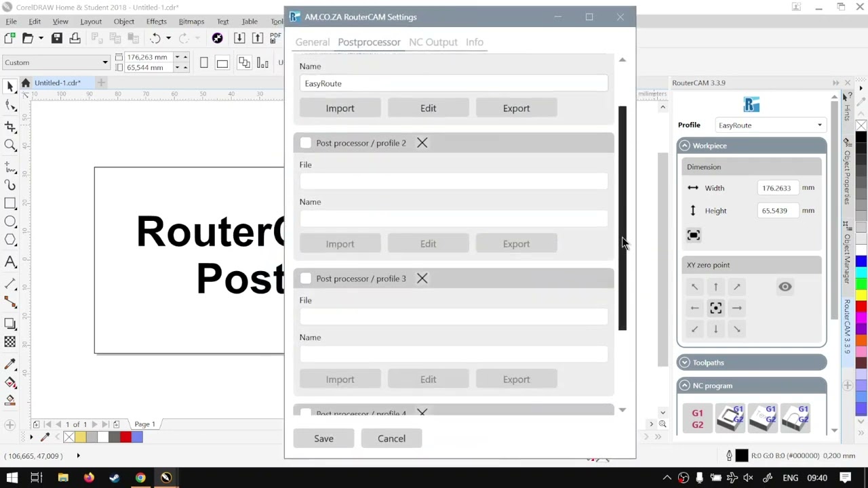Click profile 2 File input field
The image size is (868, 488).
click(x=454, y=181)
